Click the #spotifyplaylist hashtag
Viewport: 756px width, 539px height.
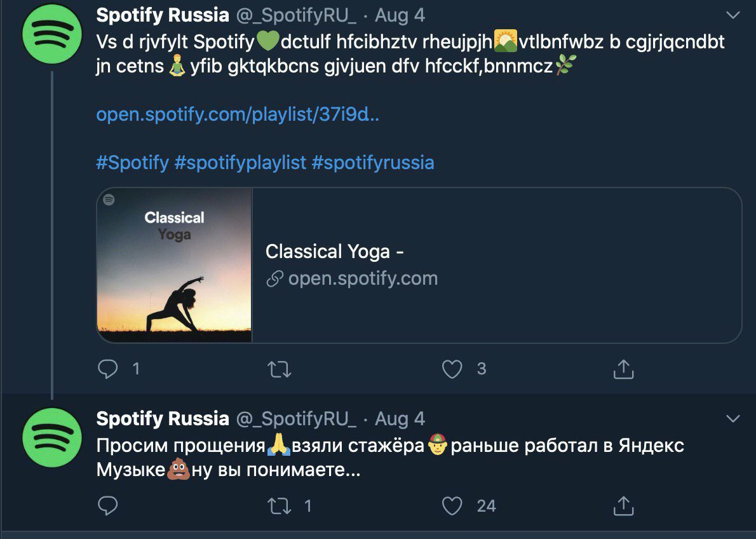[240, 163]
